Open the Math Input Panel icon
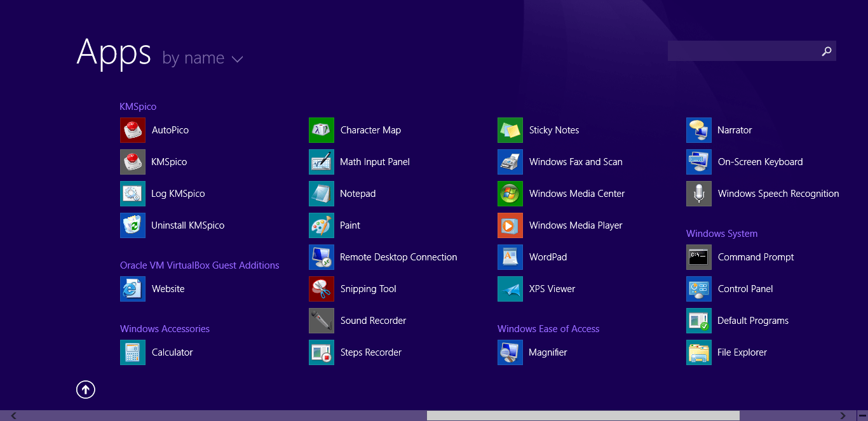 click(322, 162)
